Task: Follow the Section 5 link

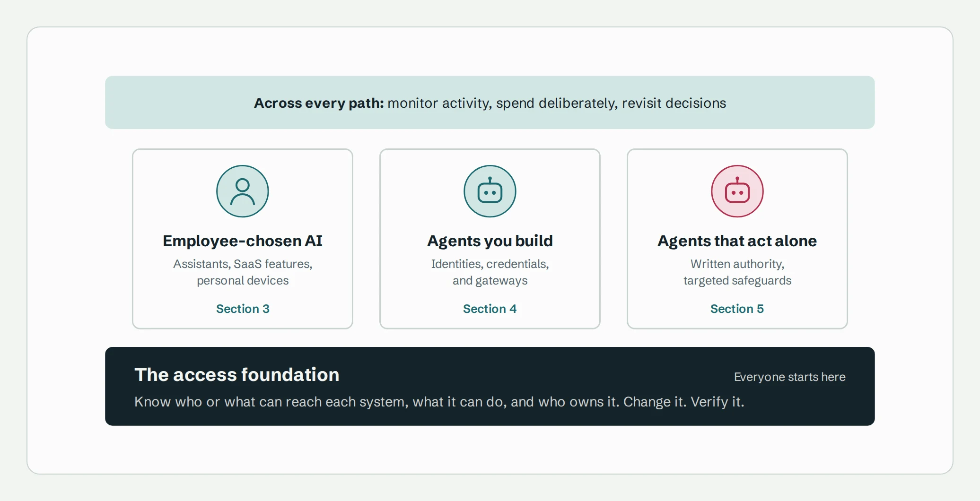Action: [x=737, y=309]
